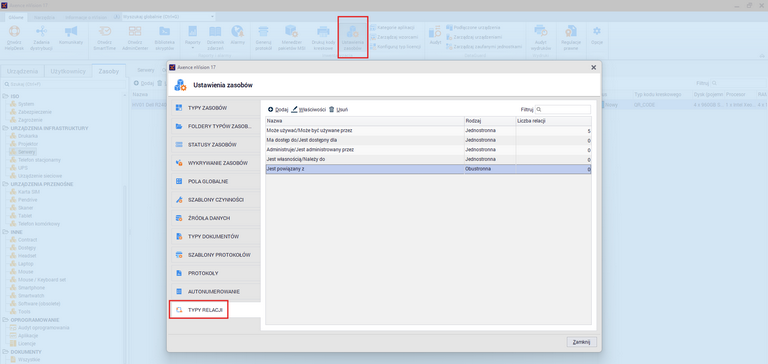Viewport: 768px width, 364px height.
Task: Click the Audyt wydruków ribbon icon
Action: click(541, 38)
